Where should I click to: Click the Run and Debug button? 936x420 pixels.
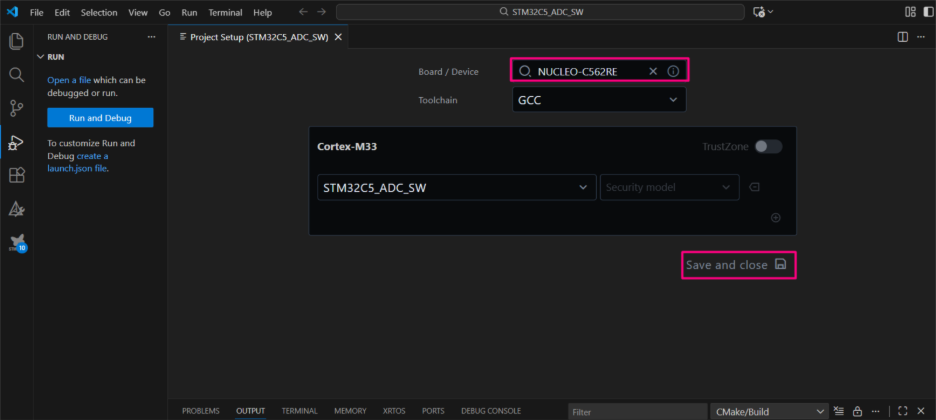tap(100, 118)
